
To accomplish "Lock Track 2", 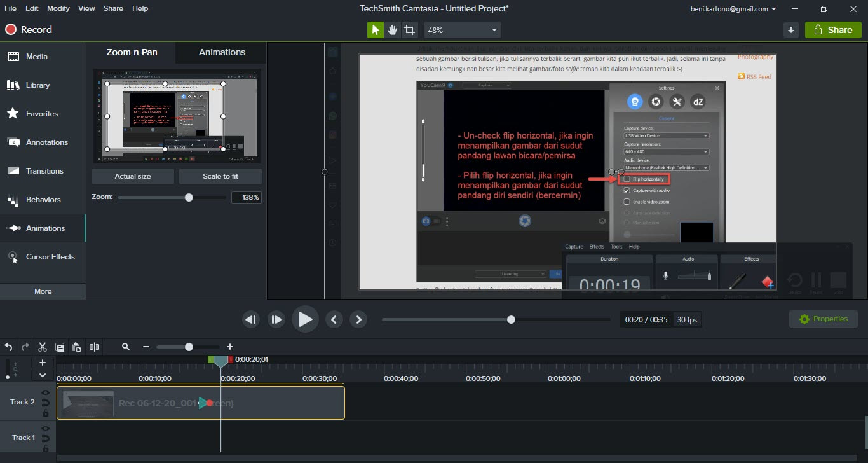I will pos(46,413).
